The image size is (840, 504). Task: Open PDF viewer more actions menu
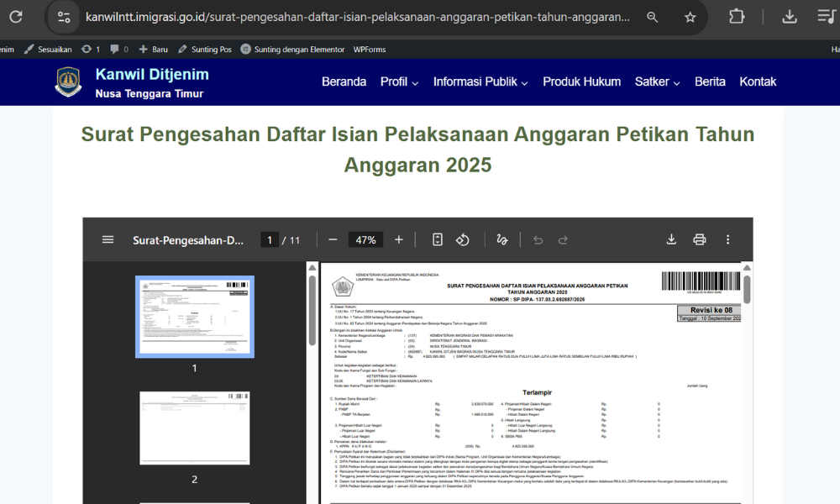(x=727, y=239)
